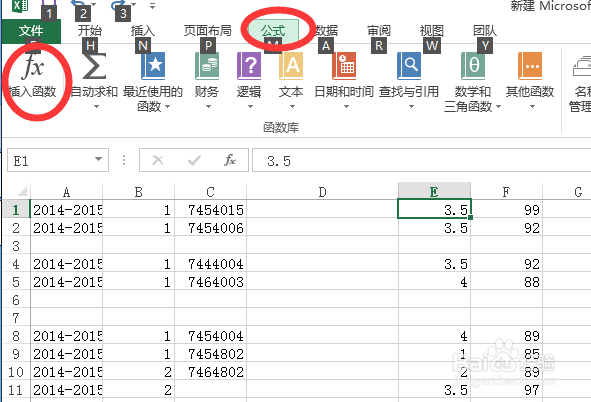The image size is (591, 402).
Task: Click the formula bar expand dots handle
Action: click(124, 160)
